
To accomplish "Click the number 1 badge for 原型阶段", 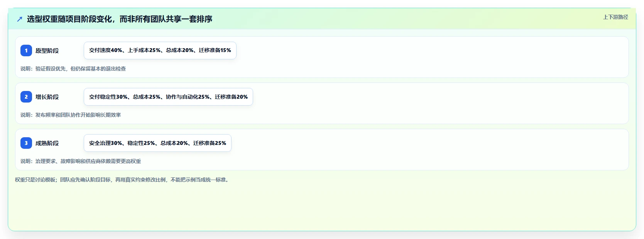I will [26, 50].
